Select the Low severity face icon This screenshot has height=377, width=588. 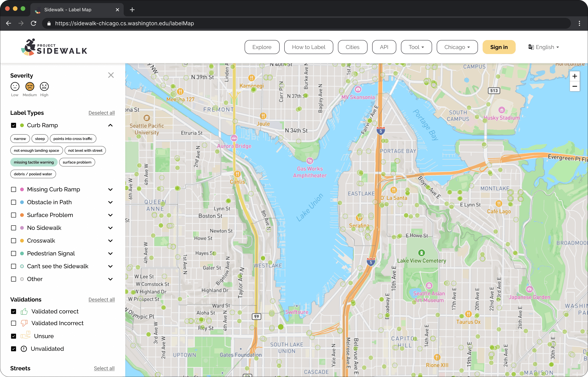click(15, 86)
